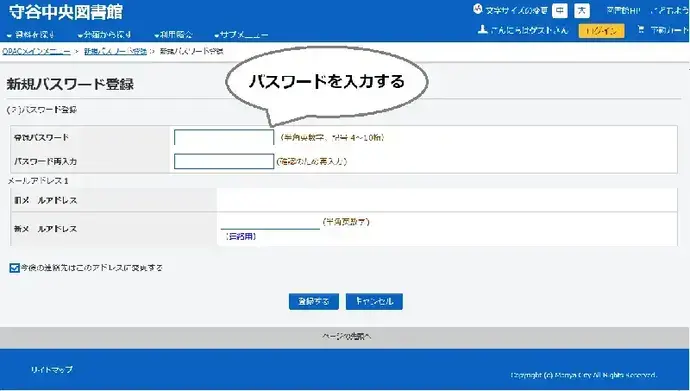
Task: Focus the パスワード再入力 input field
Action: point(224,161)
